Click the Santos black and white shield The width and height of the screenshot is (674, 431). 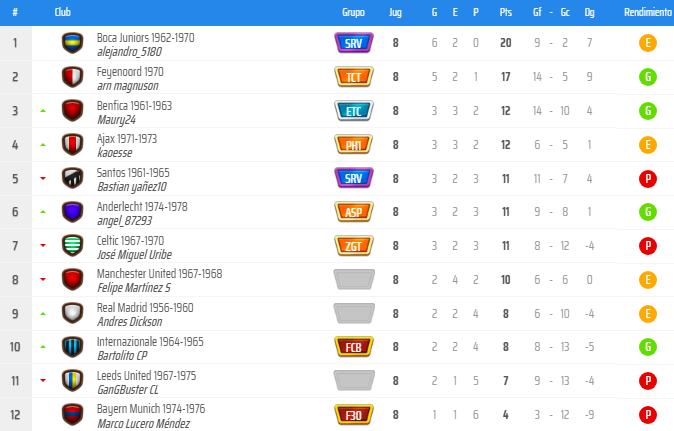(x=72, y=178)
